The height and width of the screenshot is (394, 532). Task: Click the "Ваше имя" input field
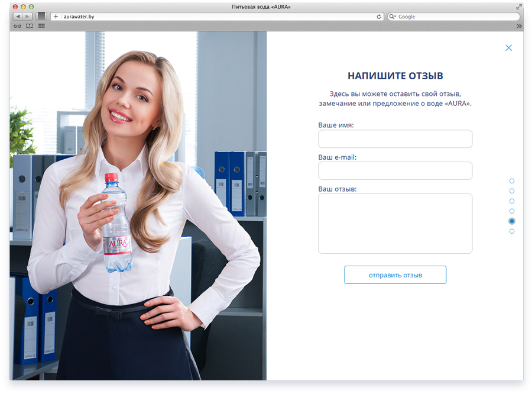coord(395,138)
